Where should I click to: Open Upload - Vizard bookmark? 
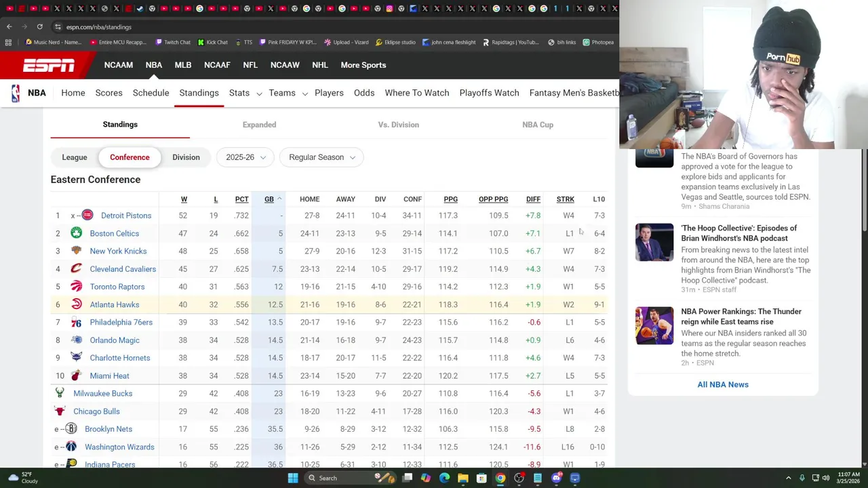click(346, 42)
